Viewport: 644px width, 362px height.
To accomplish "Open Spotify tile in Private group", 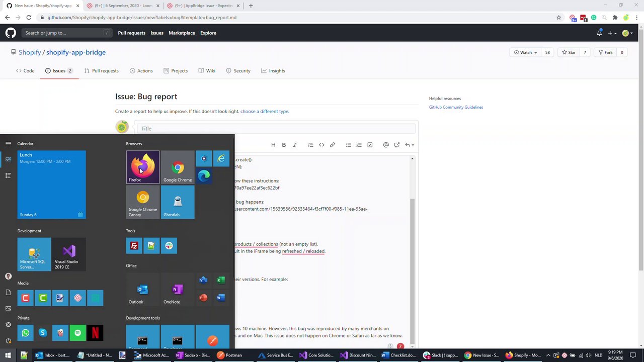I will [x=77, y=333].
